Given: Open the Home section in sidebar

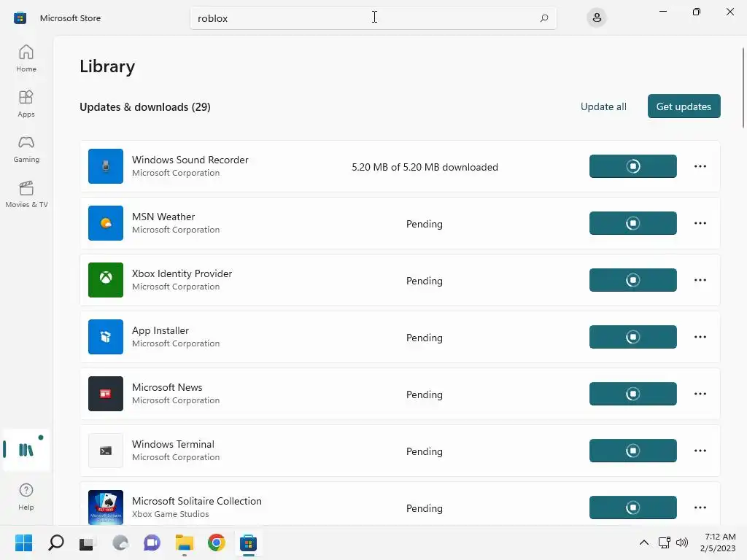Looking at the screenshot, I should point(26,58).
